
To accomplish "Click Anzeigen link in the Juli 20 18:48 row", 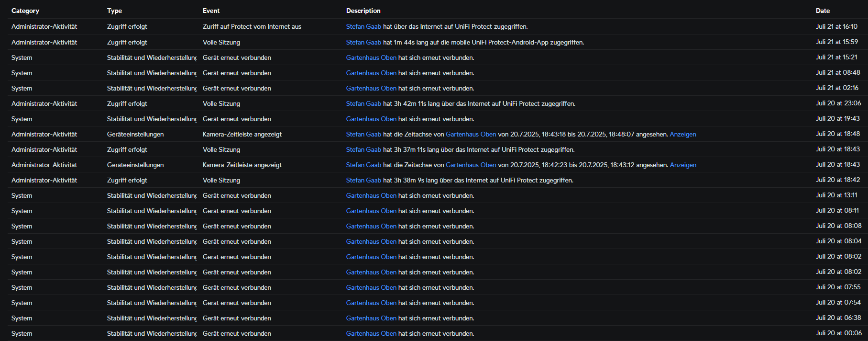I will coord(683,134).
